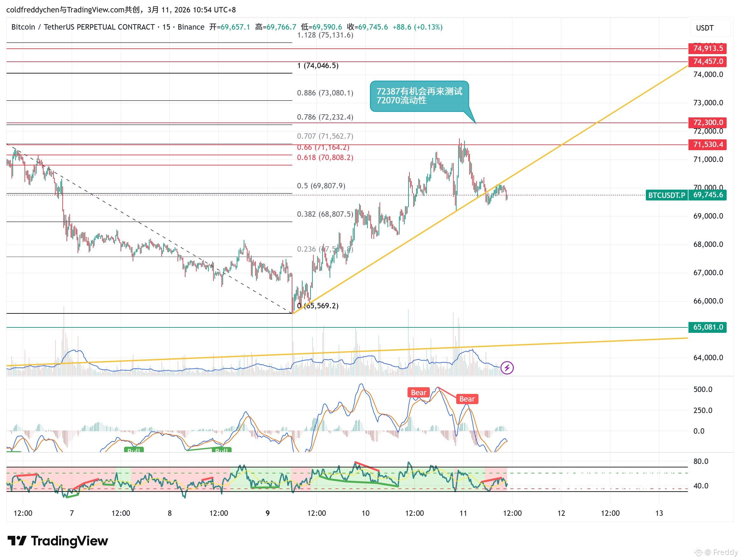
Task: Click 69,000.0 on the price axis
Action: pos(708,216)
